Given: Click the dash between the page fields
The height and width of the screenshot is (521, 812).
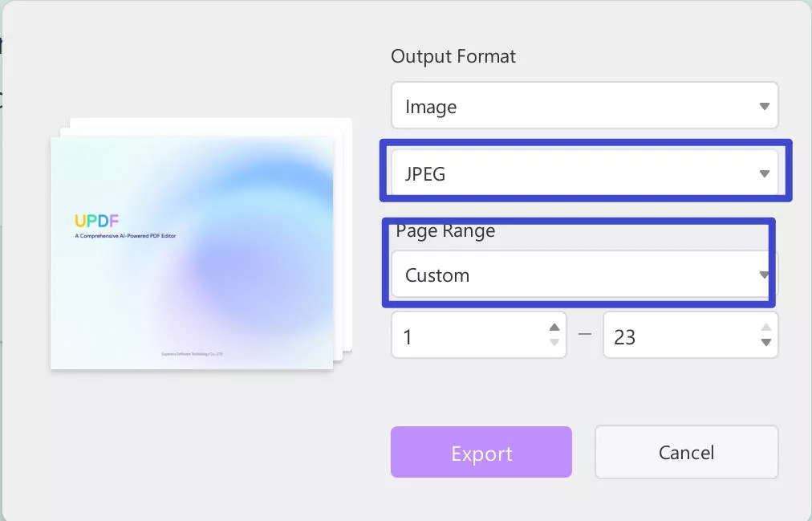Looking at the screenshot, I should tap(584, 335).
